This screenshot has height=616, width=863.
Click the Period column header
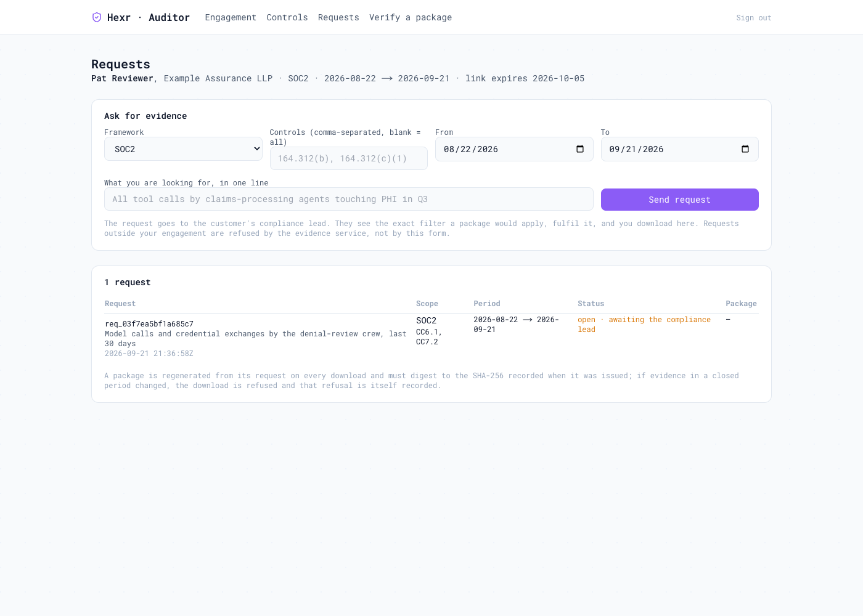pos(487,304)
